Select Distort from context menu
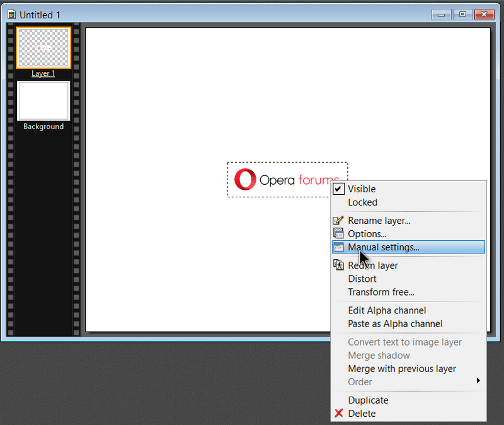This screenshot has width=504, height=425. (362, 279)
